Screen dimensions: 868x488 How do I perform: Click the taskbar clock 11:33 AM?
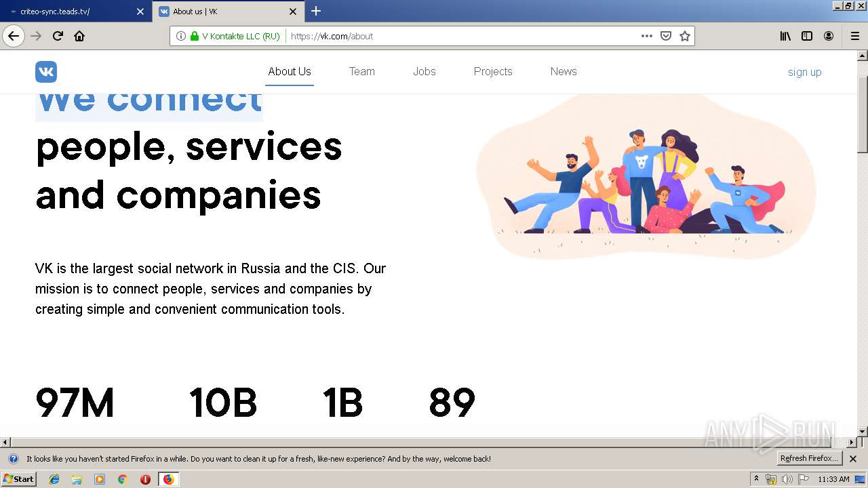(833, 479)
